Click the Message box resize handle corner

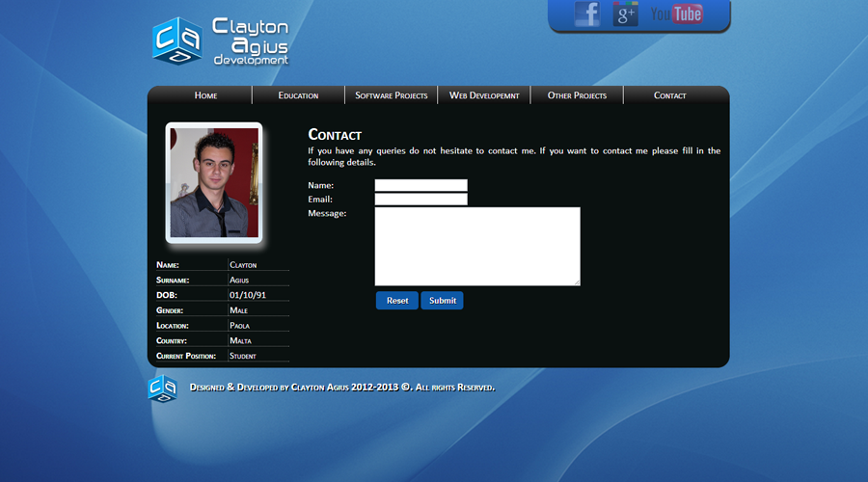(577, 282)
